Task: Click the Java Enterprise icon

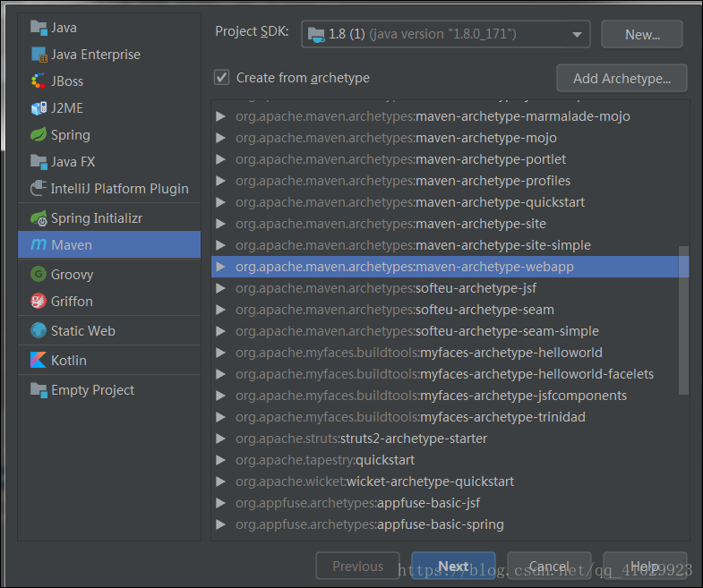Action: pyautogui.click(x=39, y=55)
